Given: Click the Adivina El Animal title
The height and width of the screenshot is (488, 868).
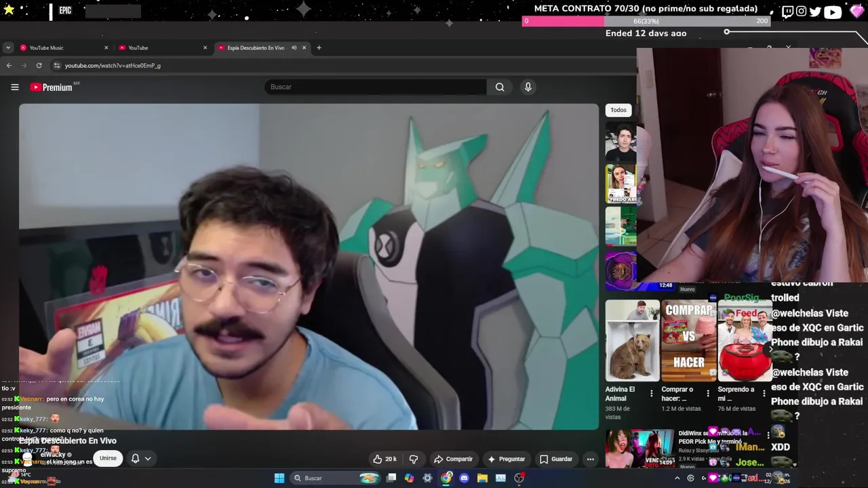Looking at the screenshot, I should 620,393.
